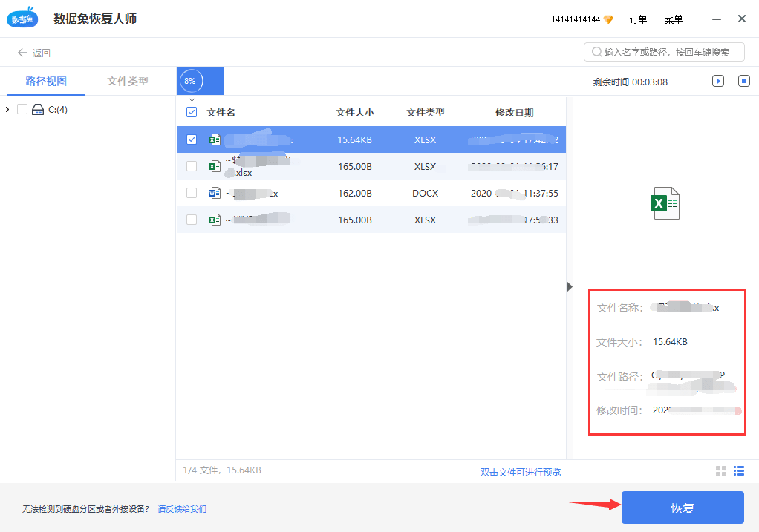Check the 162.00B DOCX file checkbox
The width and height of the screenshot is (759, 532).
(192, 193)
